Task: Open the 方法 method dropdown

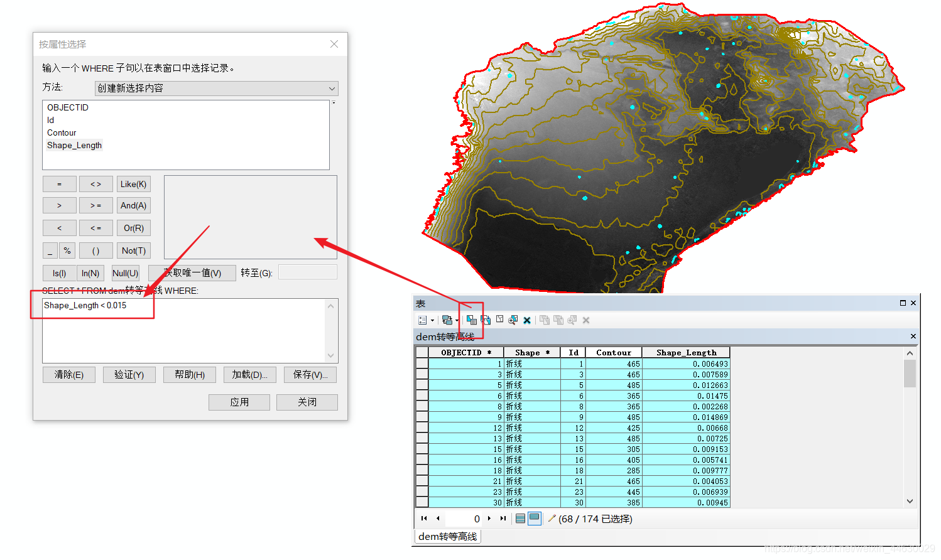Action: (217, 89)
